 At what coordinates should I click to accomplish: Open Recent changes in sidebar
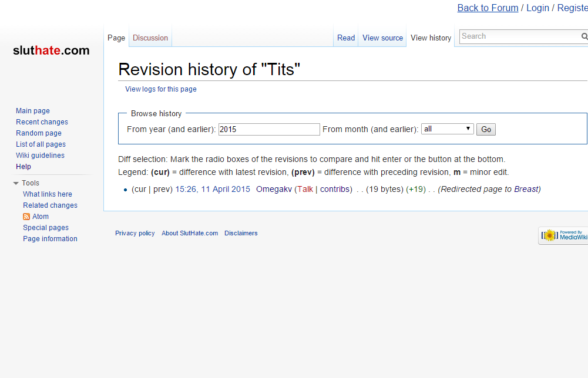pyautogui.click(x=42, y=122)
